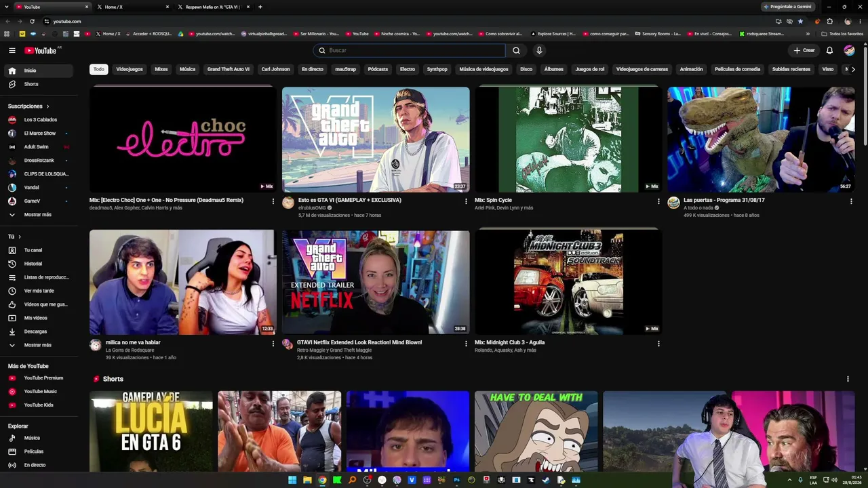This screenshot has width=868, height=488.
Task: Open the Tú section heading
Action: (14, 237)
